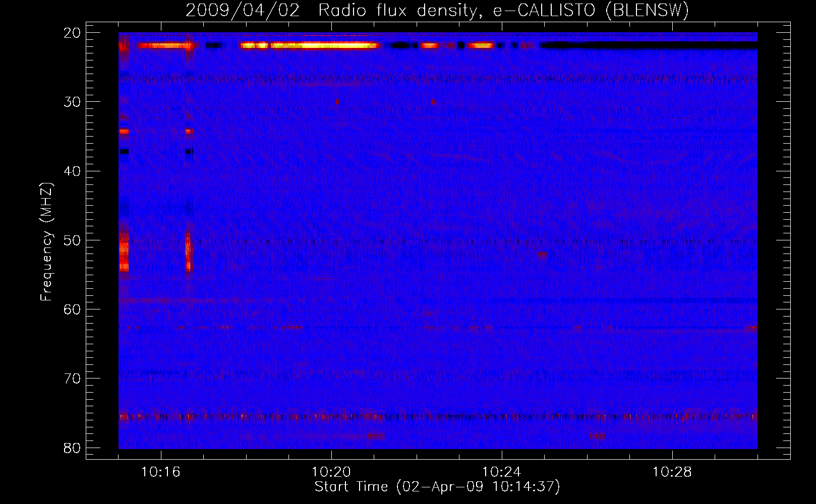816x504 pixels.
Task: Click the plot title "2009/04/02 Radio flux density, e-CALLISTO (BLENSW)"
Action: pyautogui.click(x=437, y=11)
